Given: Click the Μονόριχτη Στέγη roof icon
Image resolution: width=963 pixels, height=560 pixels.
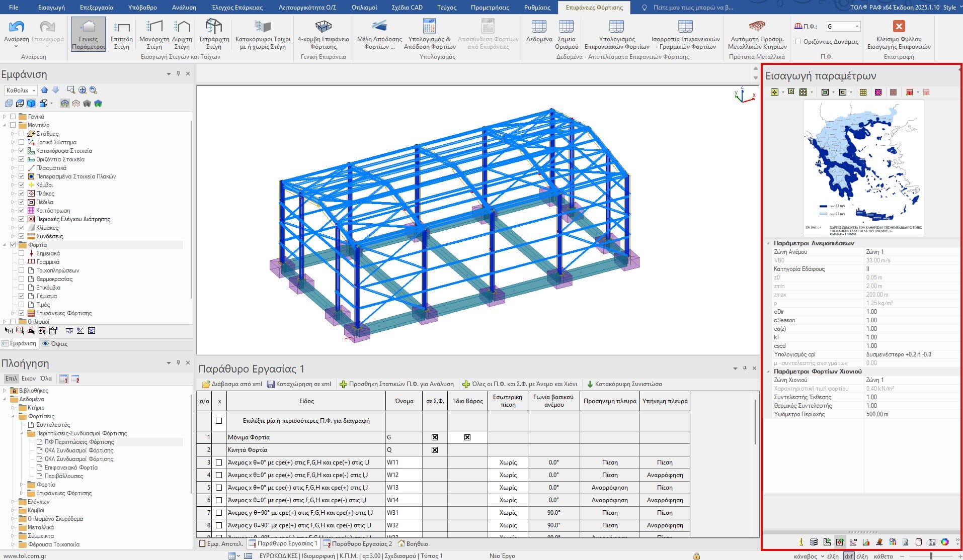Looking at the screenshot, I should click(x=154, y=34).
